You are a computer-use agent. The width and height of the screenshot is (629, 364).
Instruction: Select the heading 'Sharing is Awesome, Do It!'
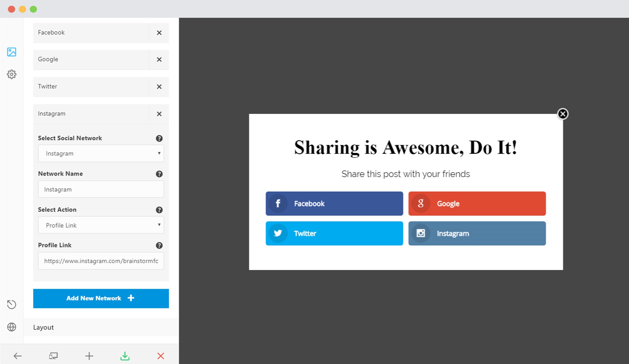click(406, 148)
